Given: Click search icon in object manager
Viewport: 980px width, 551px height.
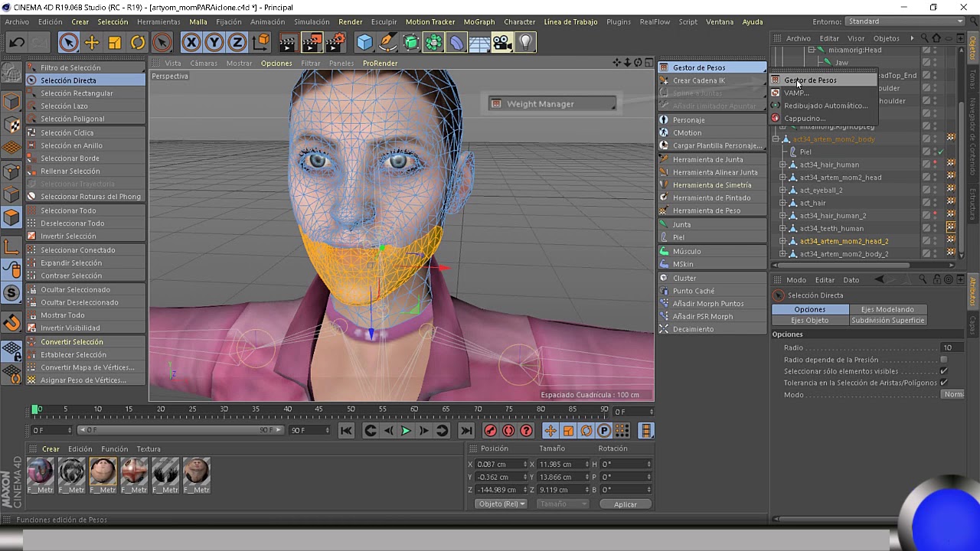Looking at the screenshot, I should 924,38.
